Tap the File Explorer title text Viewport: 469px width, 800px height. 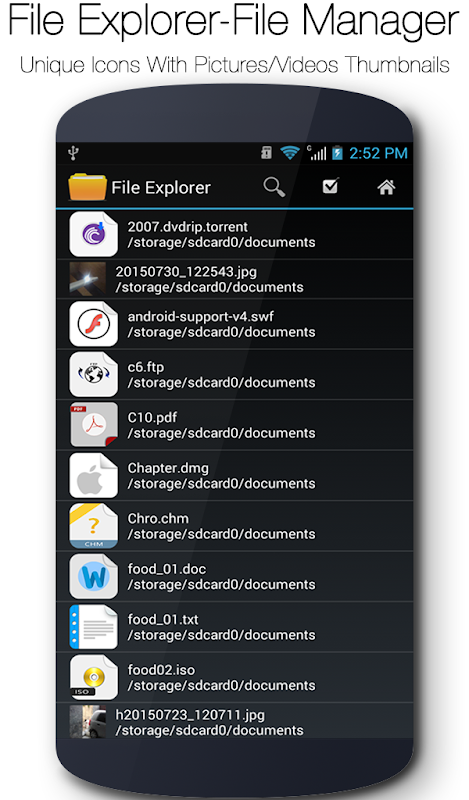coord(161,188)
